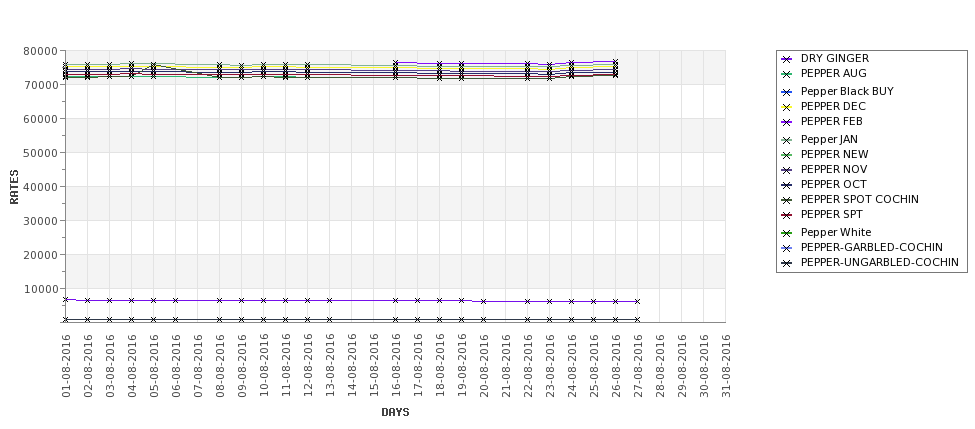This screenshot has width=975, height=429.
Task: Click the RATES axis title
Action: (x=14, y=187)
